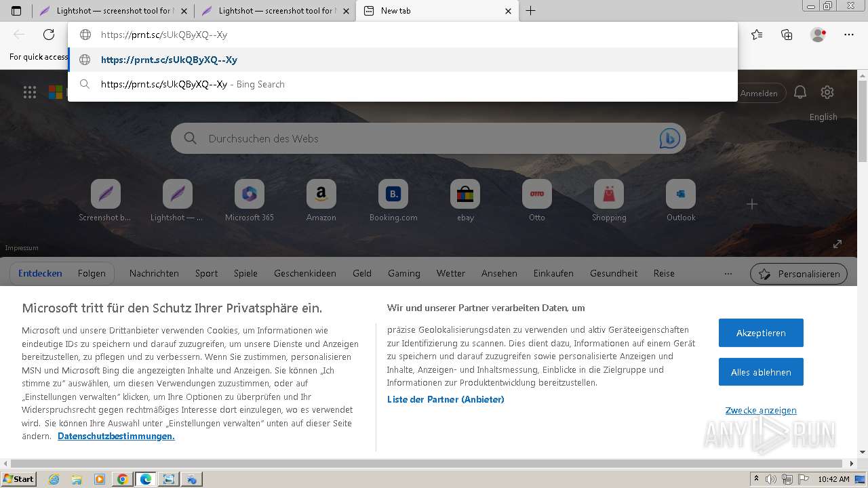This screenshot has width=868, height=488.
Task: Reload the page with refresh icon
Action: coord(49,35)
